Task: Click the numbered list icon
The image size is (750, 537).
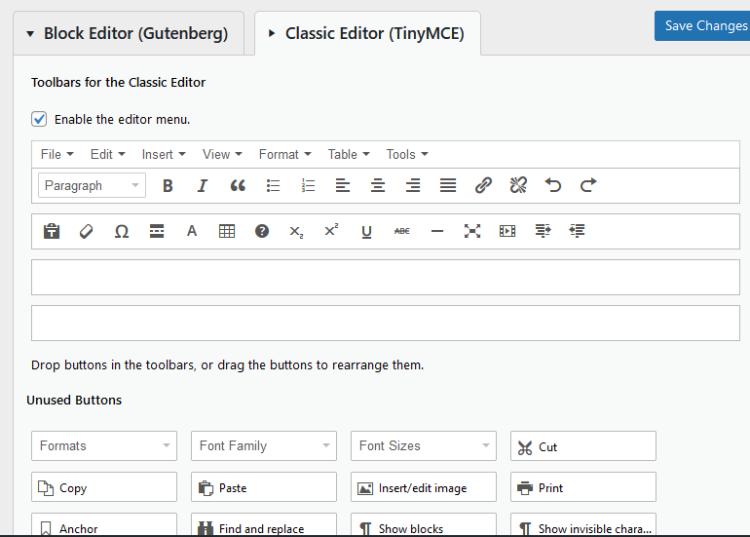Action: click(x=308, y=186)
